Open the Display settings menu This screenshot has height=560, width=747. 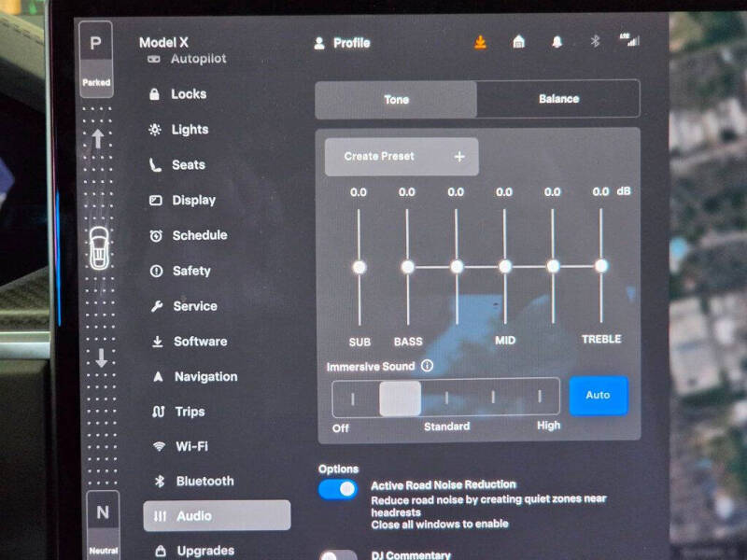coord(193,200)
